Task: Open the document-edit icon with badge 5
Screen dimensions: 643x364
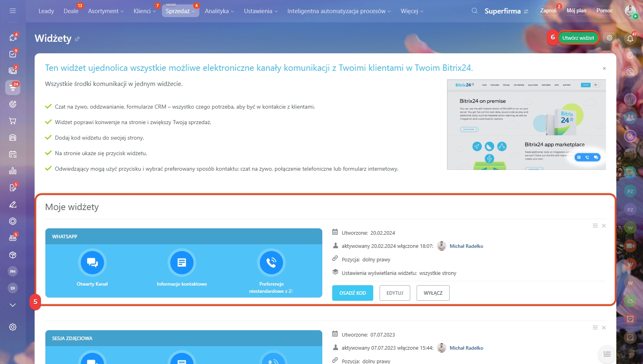Action: [13, 188]
